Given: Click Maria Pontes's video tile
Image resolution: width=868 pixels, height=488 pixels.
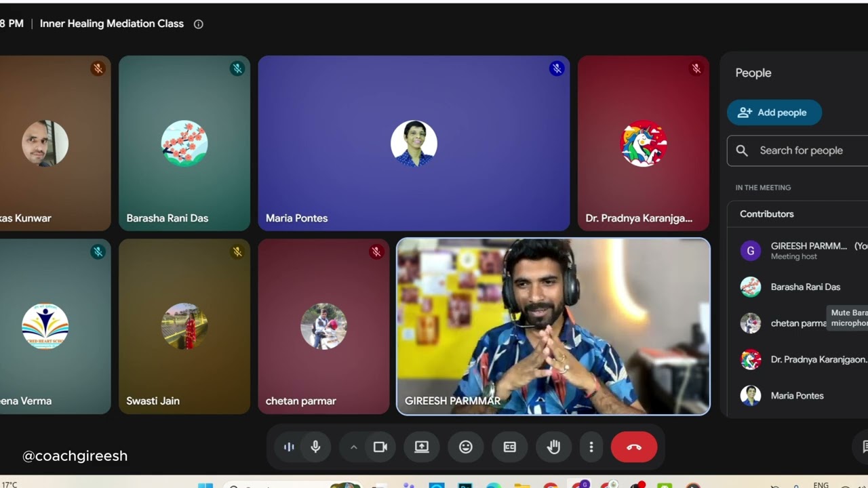Looking at the screenshot, I should click(414, 143).
